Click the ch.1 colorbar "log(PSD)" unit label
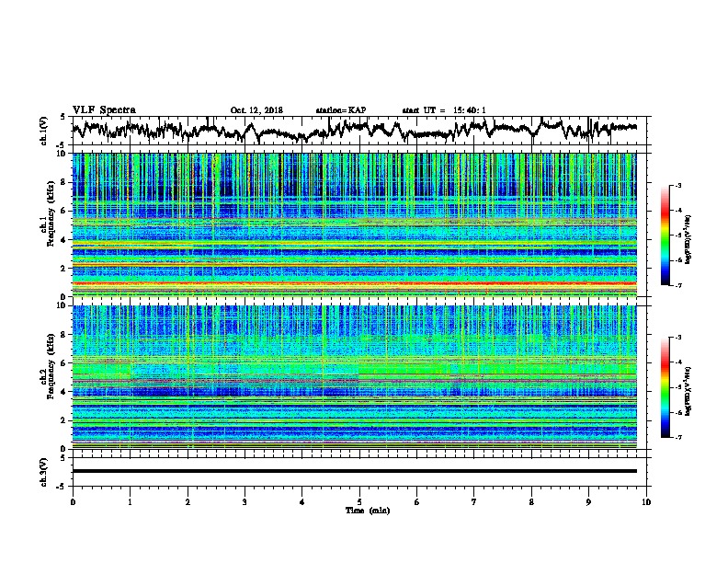The height and width of the screenshot is (563, 728). pyautogui.click(x=688, y=239)
